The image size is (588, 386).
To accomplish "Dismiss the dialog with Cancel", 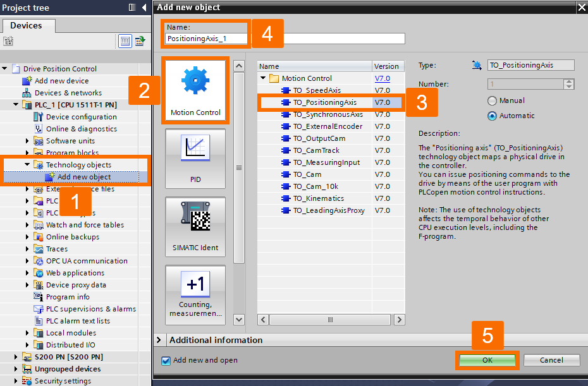I will 551,359.
